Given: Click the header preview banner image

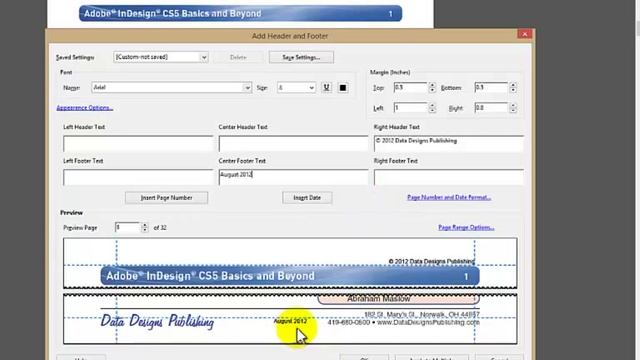Looking at the screenshot, I should [290, 276].
